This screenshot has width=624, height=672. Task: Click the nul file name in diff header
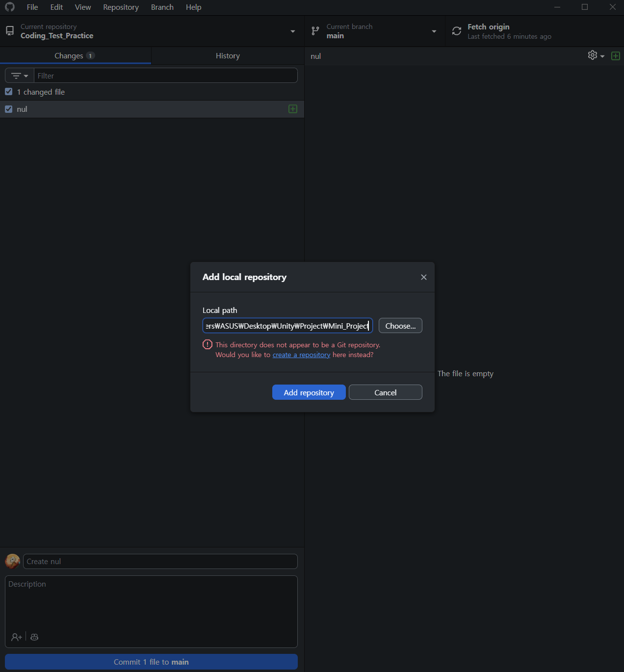[315, 56]
